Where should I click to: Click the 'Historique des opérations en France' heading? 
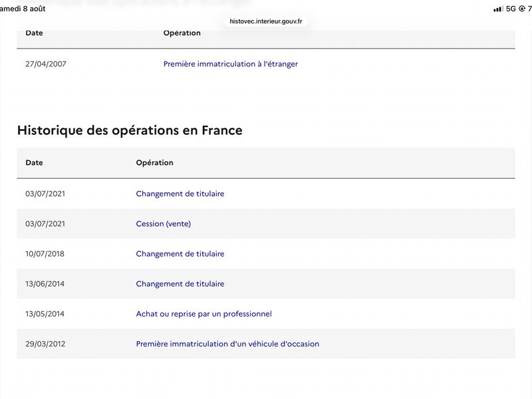130,130
